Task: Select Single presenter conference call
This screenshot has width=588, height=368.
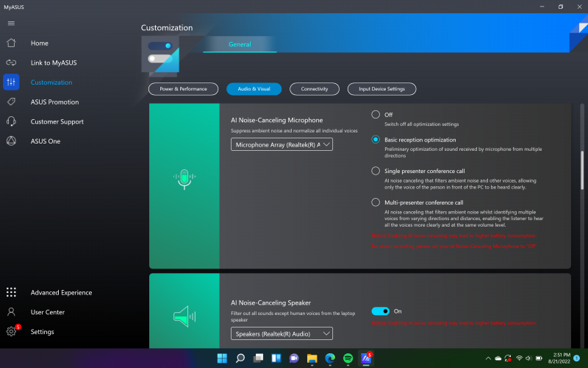Action: click(376, 171)
